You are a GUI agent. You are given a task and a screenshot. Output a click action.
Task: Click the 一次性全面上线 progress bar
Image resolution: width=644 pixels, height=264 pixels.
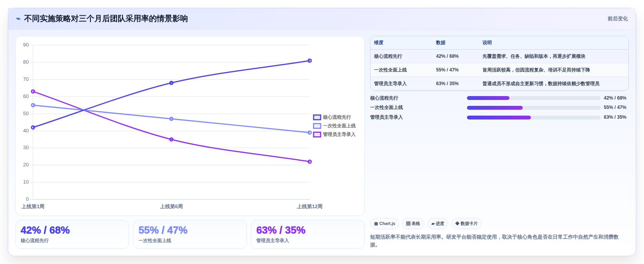[x=534, y=108]
